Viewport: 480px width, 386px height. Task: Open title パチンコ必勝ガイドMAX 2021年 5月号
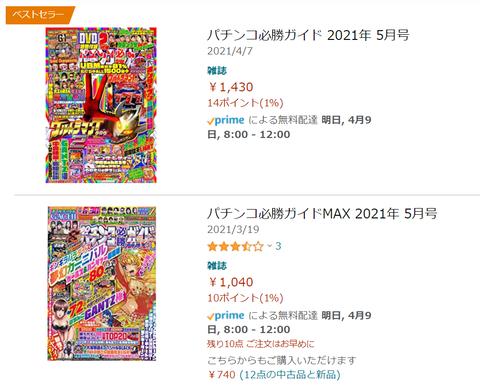[322, 213]
